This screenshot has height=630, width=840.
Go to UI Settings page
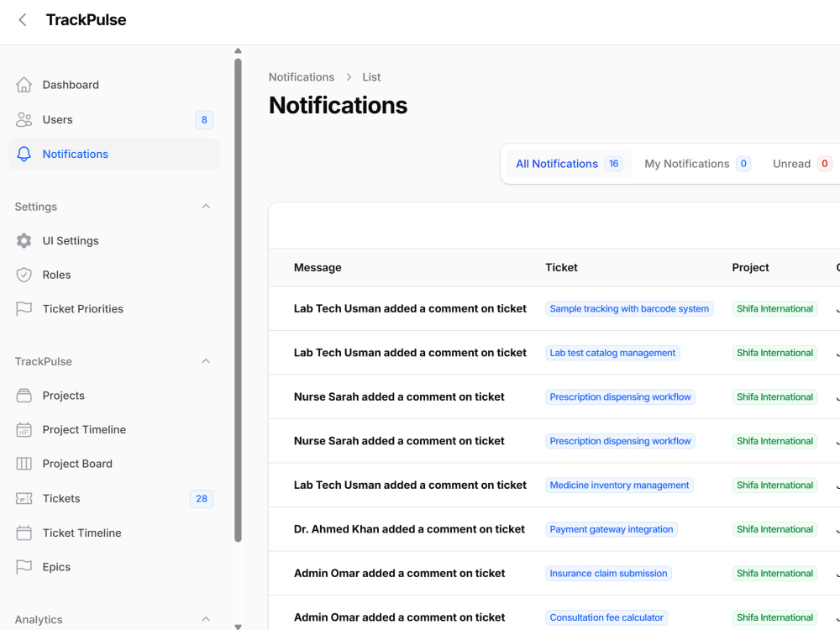(x=114, y=240)
